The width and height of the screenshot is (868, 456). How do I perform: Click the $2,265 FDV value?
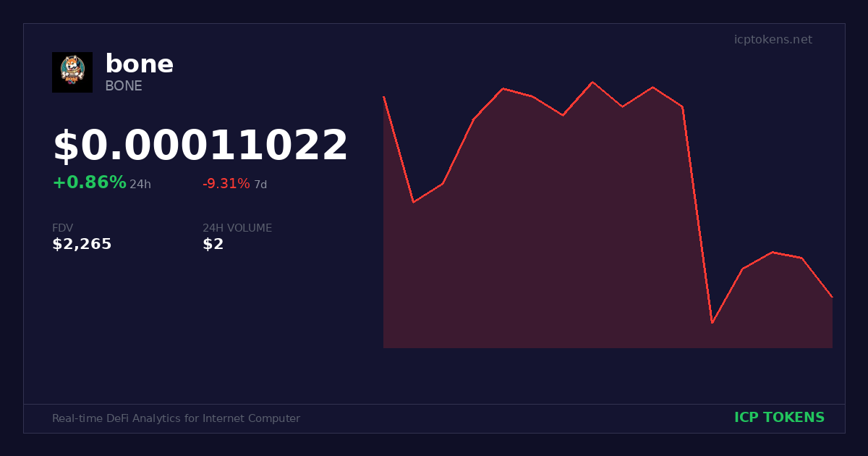coord(82,245)
